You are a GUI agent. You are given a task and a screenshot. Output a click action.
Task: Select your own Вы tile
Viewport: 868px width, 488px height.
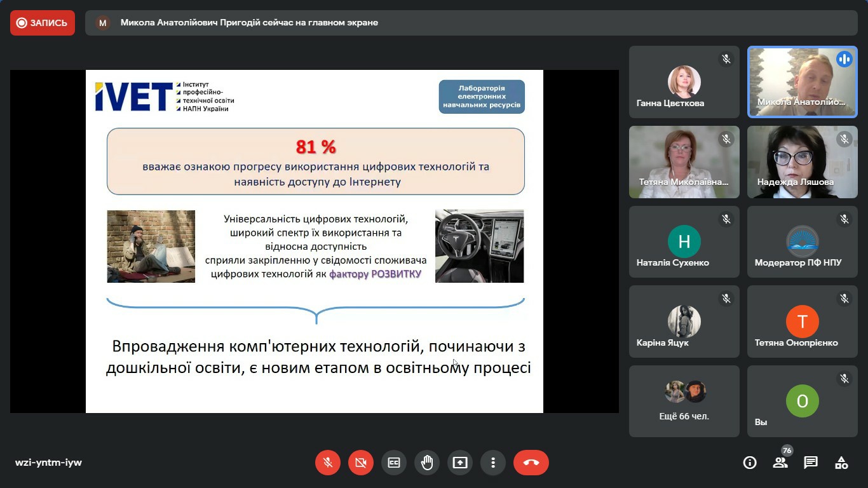coord(803,401)
